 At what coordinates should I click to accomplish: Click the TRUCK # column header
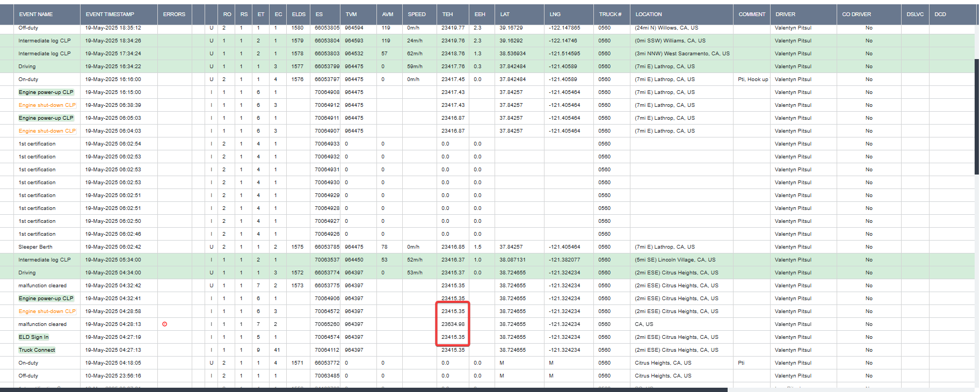[611, 14]
